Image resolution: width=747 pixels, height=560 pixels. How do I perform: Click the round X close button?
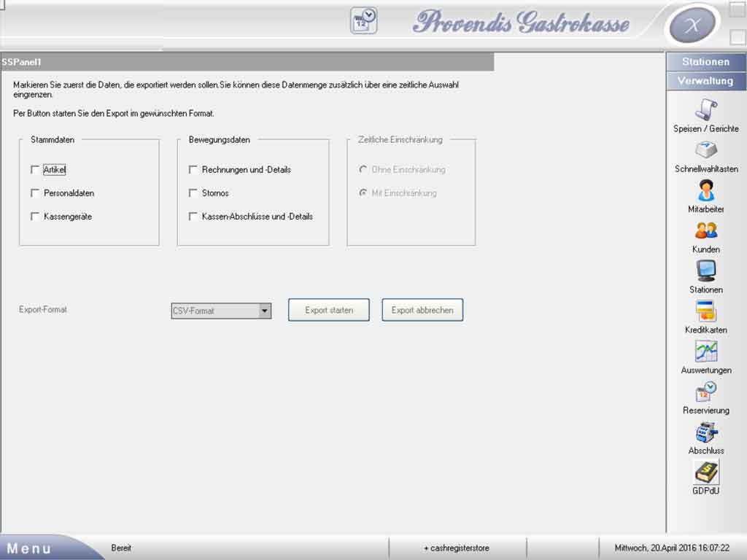tap(692, 25)
